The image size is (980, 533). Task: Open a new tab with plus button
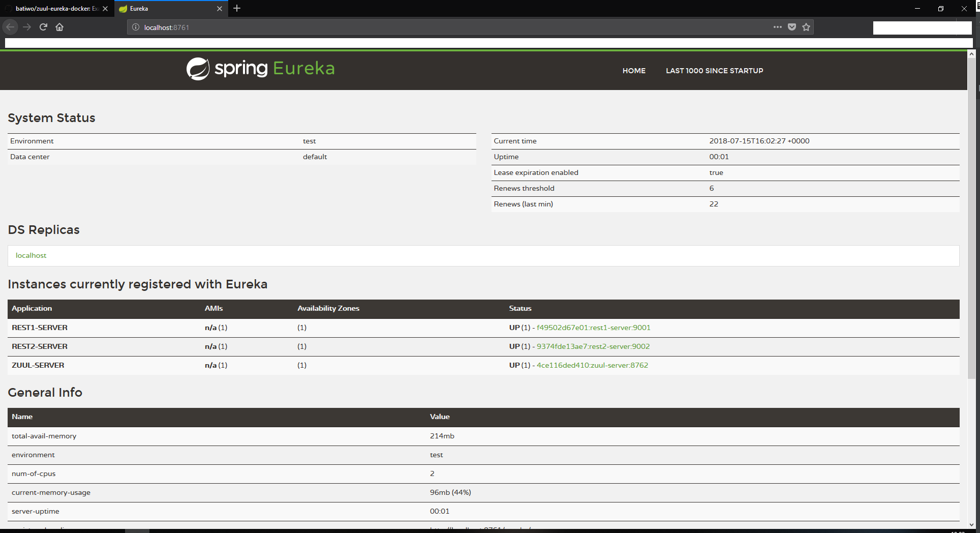click(237, 8)
